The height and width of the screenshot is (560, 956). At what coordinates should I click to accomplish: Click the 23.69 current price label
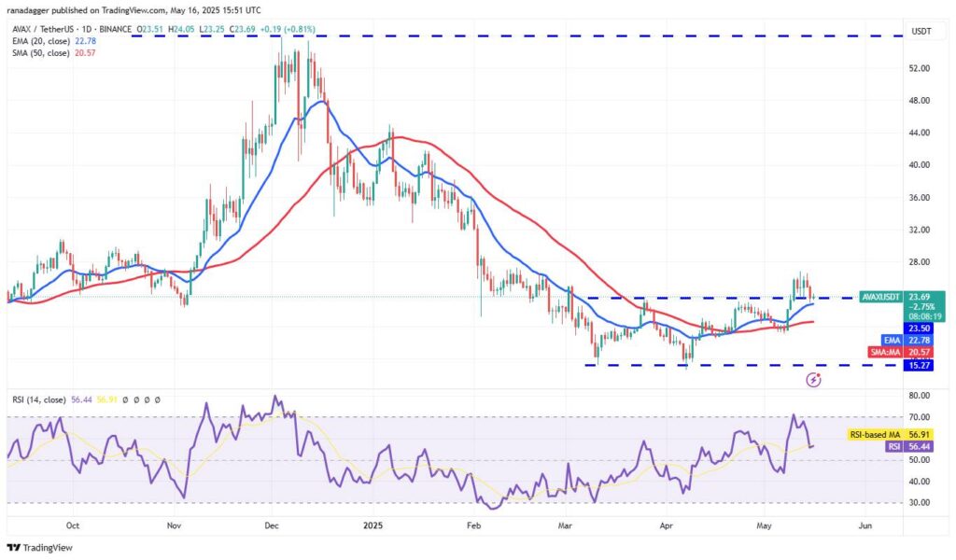(920, 298)
